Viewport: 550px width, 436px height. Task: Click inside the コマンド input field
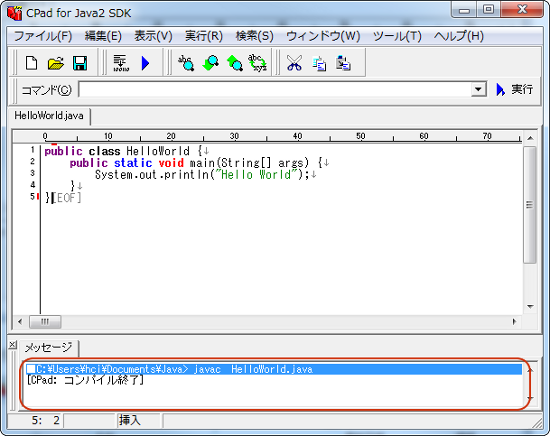click(275, 89)
